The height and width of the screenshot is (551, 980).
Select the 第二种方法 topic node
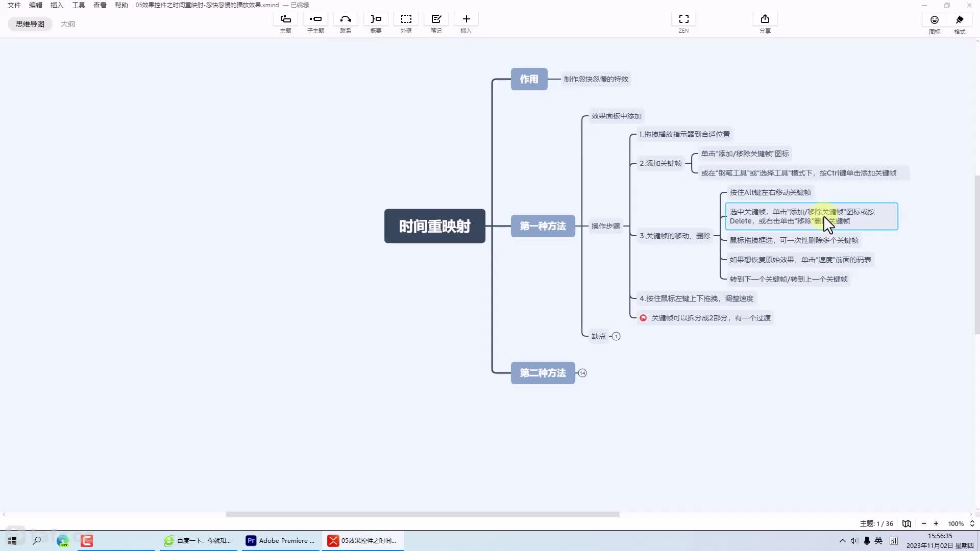coord(543,373)
